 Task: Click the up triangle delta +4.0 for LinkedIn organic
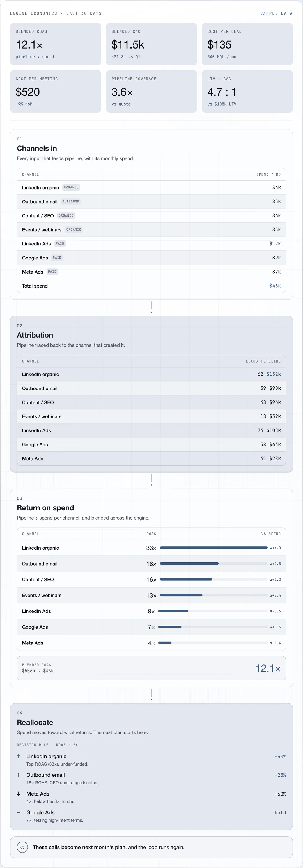coord(276,548)
